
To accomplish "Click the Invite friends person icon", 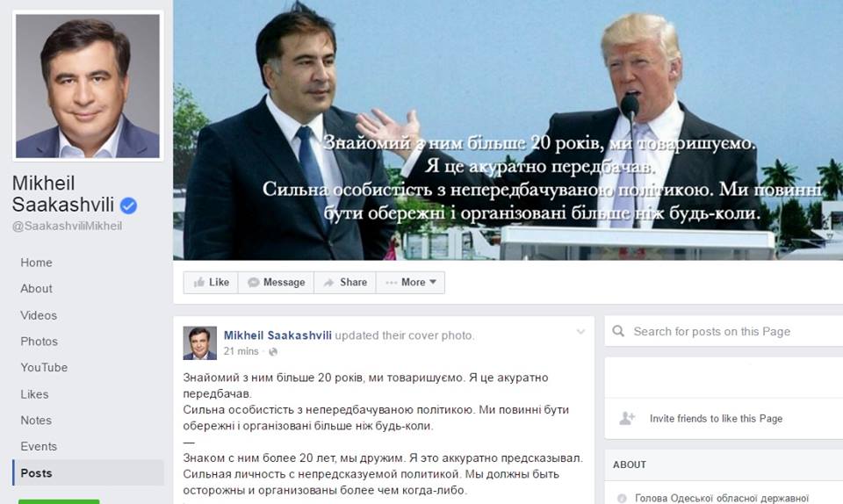I will click(627, 418).
